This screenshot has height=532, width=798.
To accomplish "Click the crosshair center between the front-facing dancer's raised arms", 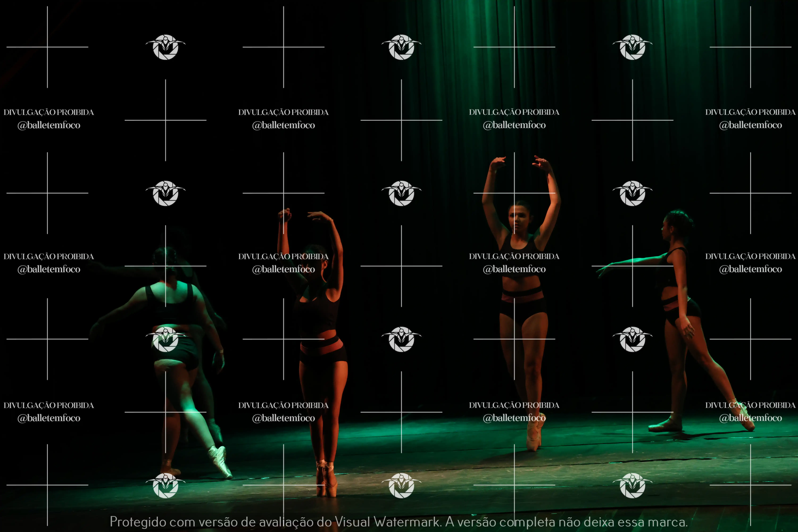I will click(514, 193).
